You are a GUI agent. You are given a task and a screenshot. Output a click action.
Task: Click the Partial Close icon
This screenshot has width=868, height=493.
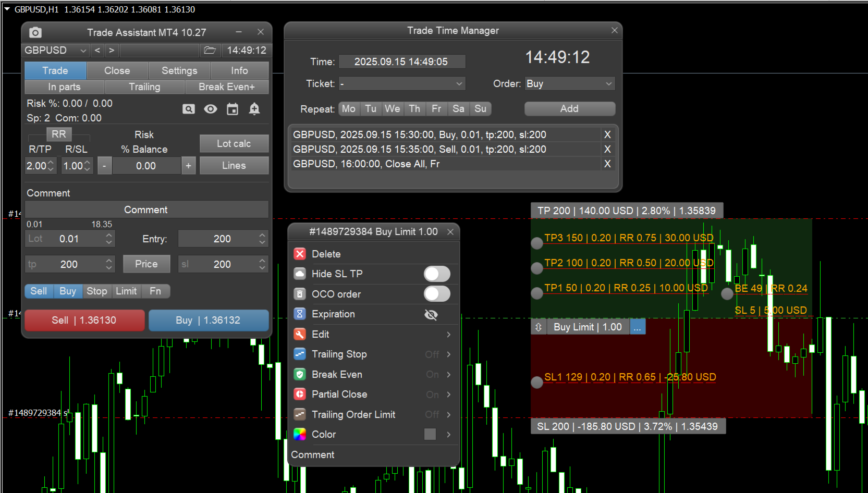pos(300,394)
